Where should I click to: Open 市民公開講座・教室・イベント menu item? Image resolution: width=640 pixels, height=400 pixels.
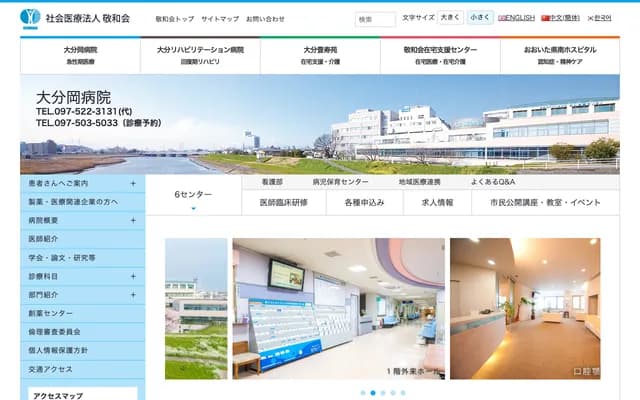pyautogui.click(x=545, y=202)
